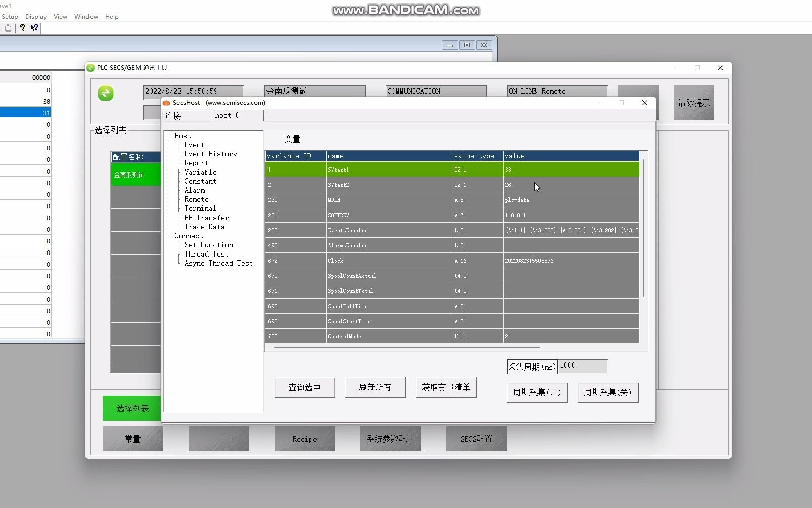
Task: Click the SecsHost title bar app icon
Action: [x=166, y=103]
